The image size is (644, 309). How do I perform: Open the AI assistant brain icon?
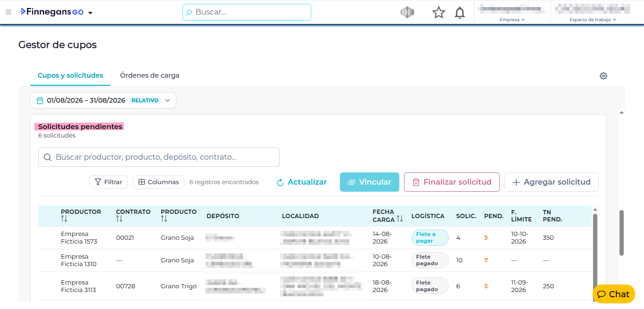coord(407,13)
